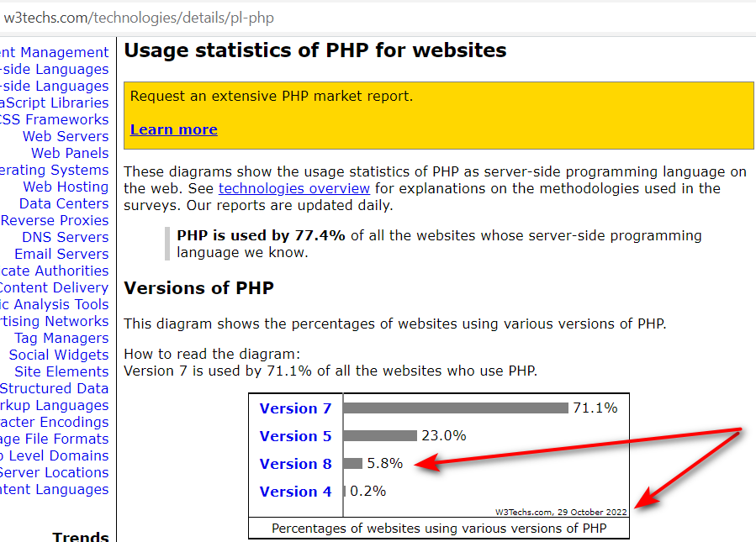Open Structured Data in the sidebar
This screenshot has height=542, width=756.
(55, 388)
